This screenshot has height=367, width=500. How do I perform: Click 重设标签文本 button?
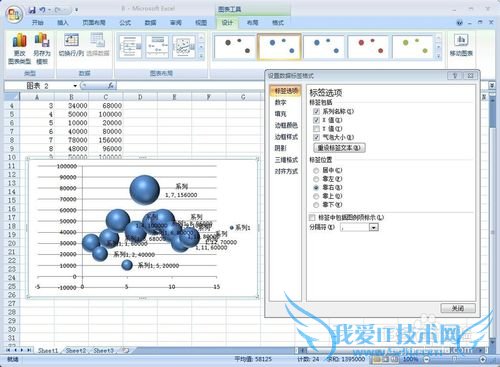339,148
